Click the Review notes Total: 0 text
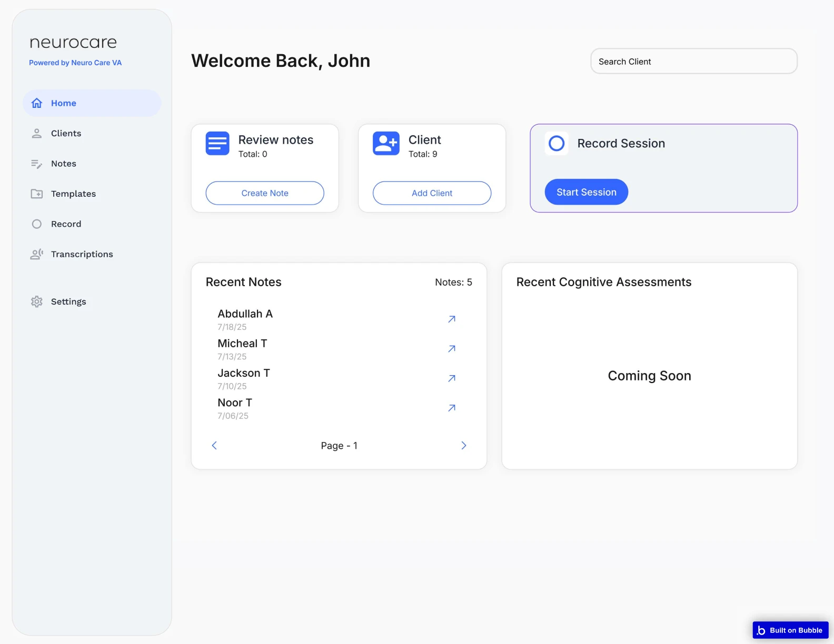The width and height of the screenshot is (834, 644). tap(253, 154)
